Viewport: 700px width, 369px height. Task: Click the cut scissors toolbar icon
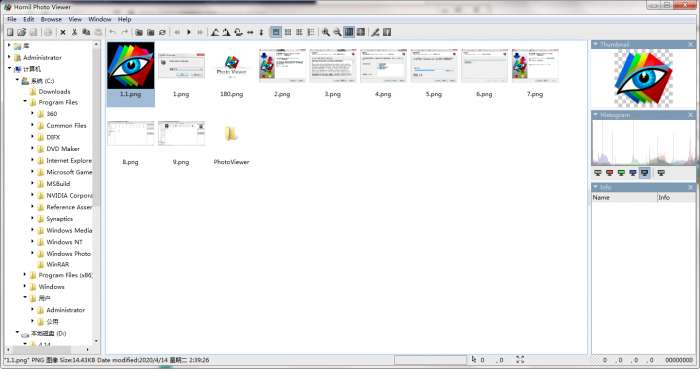coord(75,32)
